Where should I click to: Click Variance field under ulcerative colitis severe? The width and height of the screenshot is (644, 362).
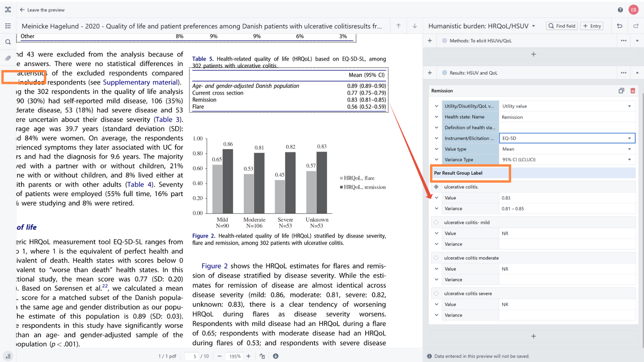567,315
